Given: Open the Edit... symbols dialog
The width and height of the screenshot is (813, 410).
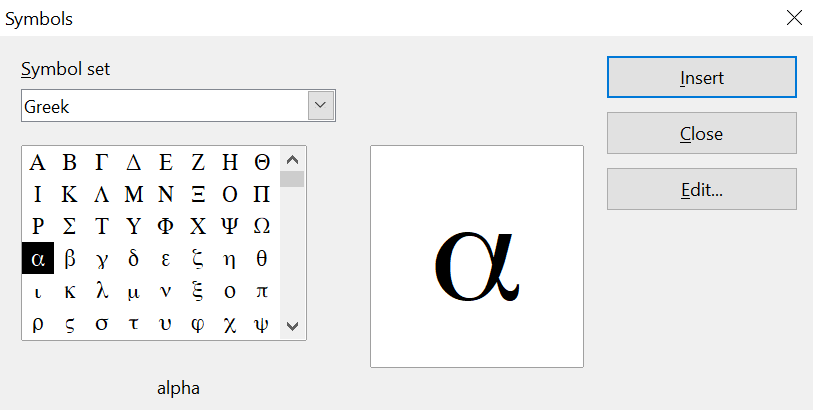Looking at the screenshot, I should click(x=702, y=189).
